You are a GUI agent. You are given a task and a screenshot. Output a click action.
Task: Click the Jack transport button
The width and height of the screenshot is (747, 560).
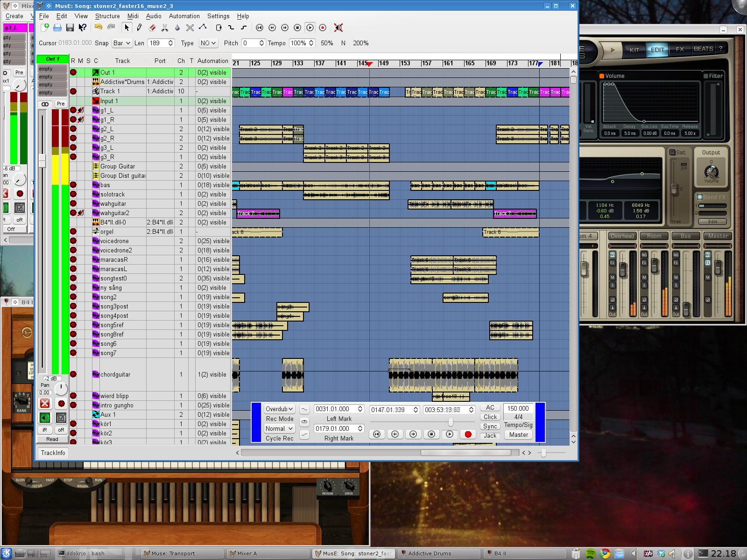click(x=490, y=435)
